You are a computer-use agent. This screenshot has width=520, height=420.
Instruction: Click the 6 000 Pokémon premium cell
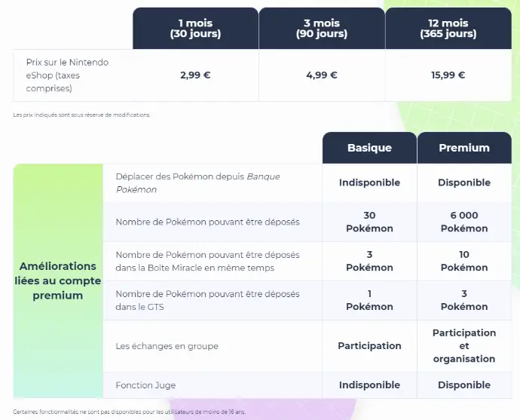464,222
